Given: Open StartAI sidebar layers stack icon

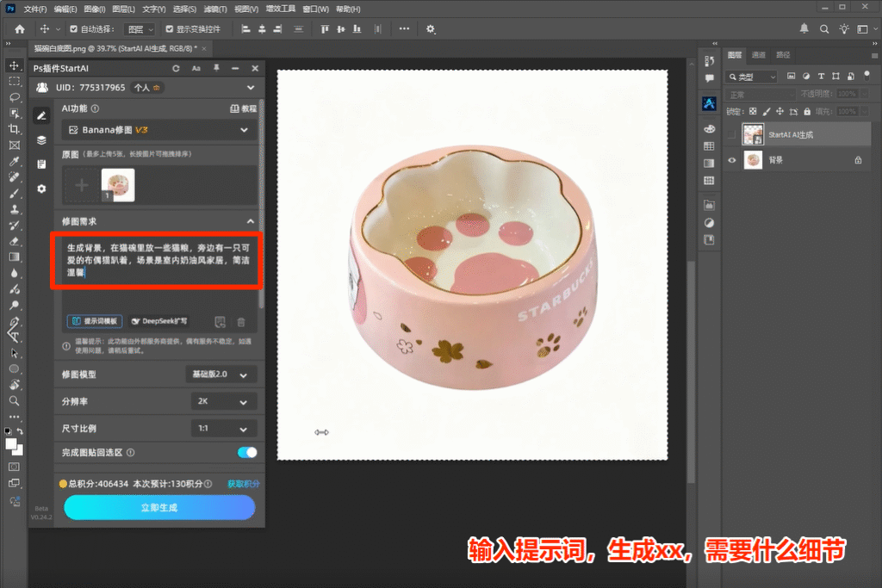Looking at the screenshot, I should coord(41,140).
